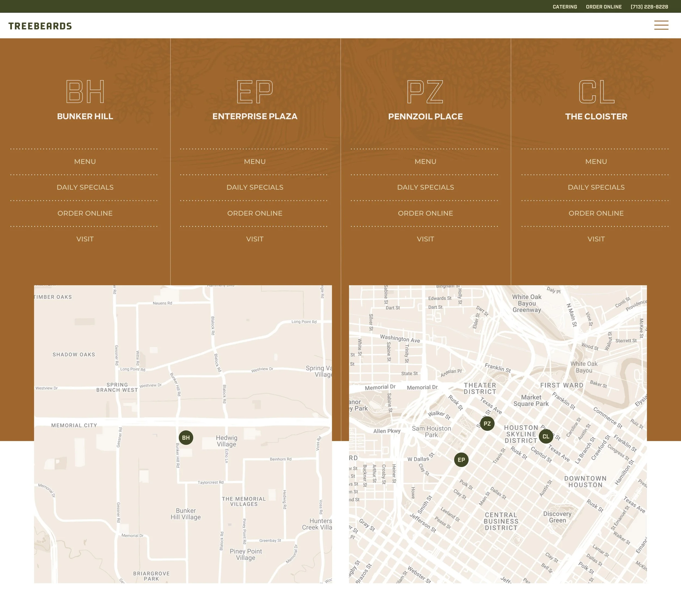View The Cloister Menu

coord(596,162)
